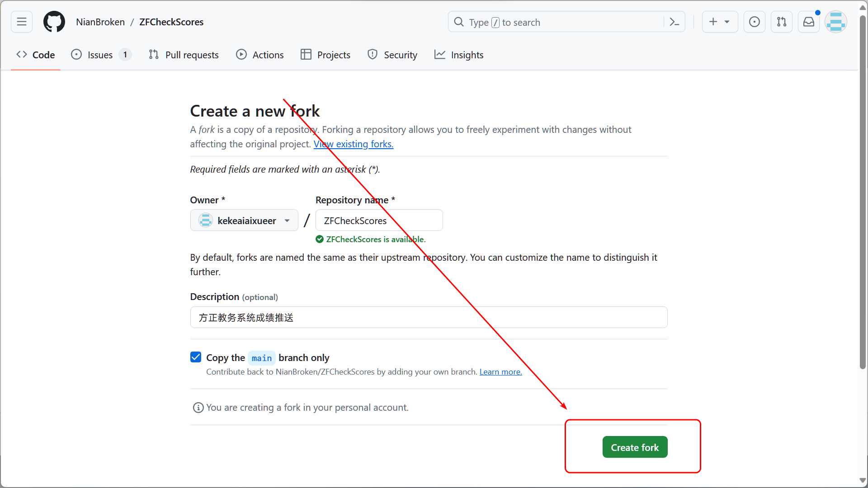
Task: Click the scrollbar up arrow
Action: pos(863,7)
